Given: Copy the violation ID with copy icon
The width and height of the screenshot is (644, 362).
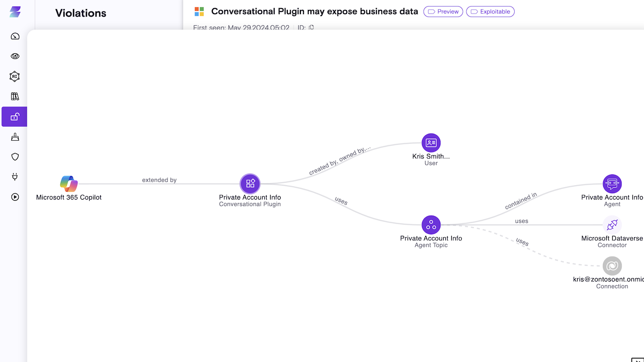Looking at the screenshot, I should 311,28.
